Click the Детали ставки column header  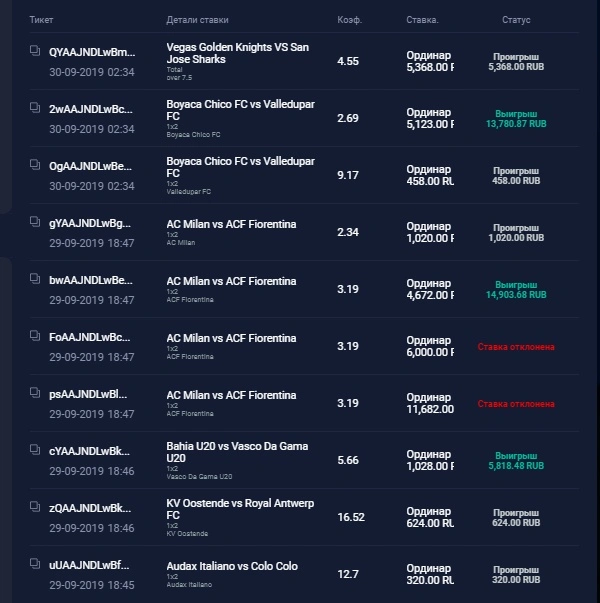(197, 20)
